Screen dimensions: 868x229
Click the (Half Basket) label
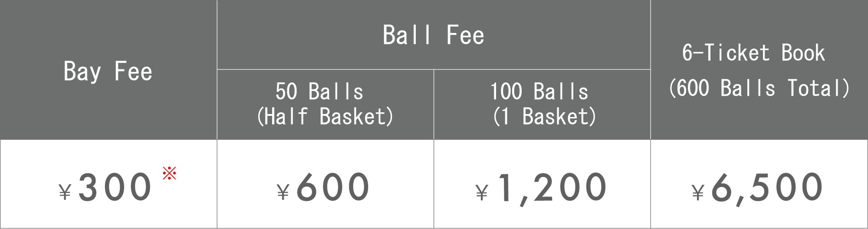[325, 117]
